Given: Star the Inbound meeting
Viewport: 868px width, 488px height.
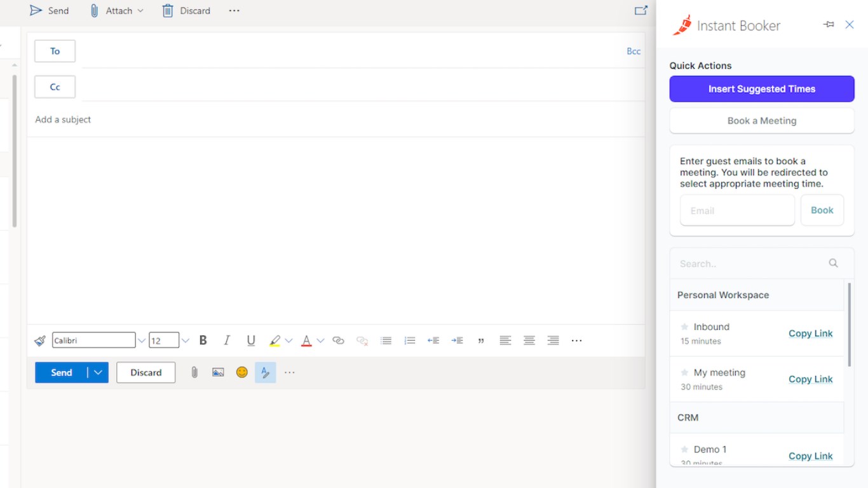Looking at the screenshot, I should tap(684, 327).
